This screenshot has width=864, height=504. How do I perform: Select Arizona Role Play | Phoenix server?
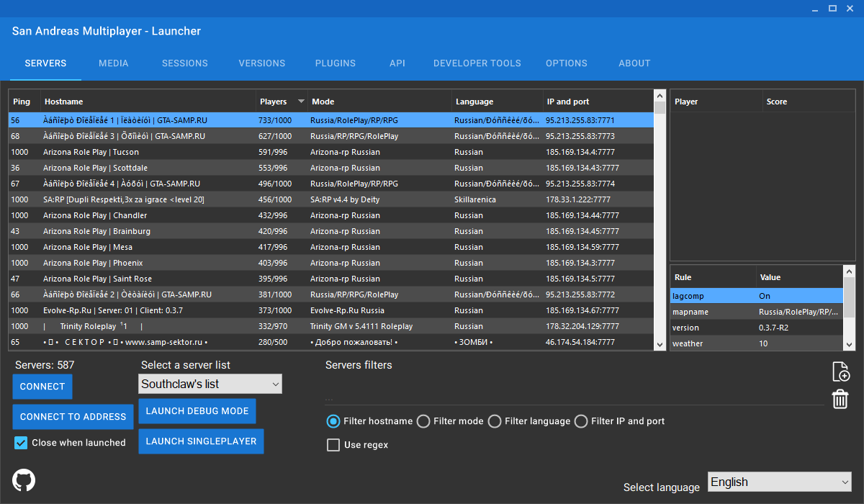(x=331, y=263)
